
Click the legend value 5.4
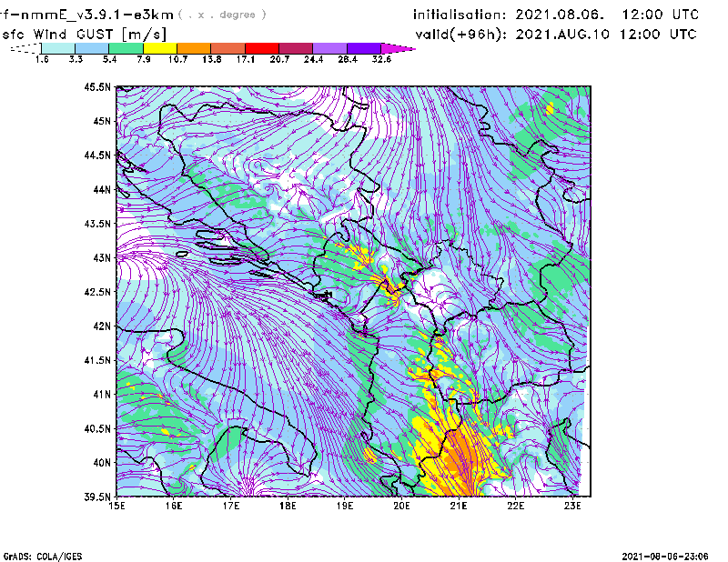click(109, 59)
